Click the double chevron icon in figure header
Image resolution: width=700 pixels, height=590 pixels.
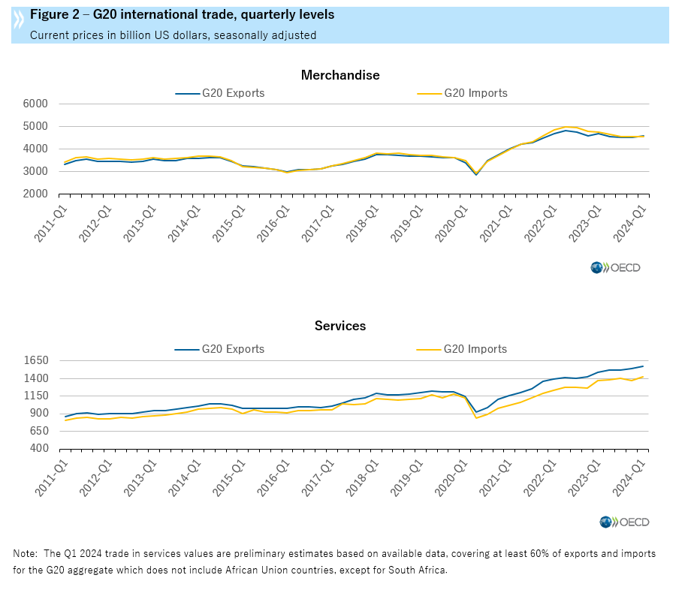(19, 22)
